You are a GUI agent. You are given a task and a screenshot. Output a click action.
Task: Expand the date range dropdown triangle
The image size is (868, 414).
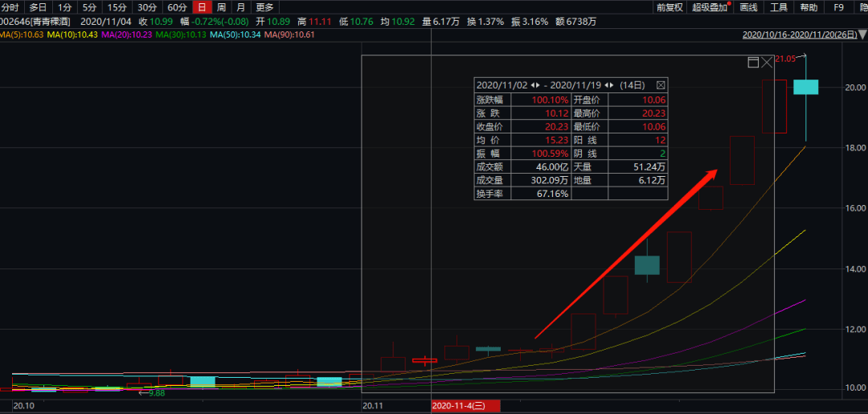point(863,35)
